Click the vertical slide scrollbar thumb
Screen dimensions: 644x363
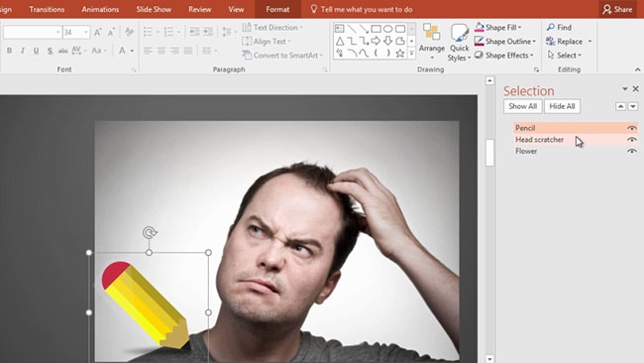(x=489, y=153)
